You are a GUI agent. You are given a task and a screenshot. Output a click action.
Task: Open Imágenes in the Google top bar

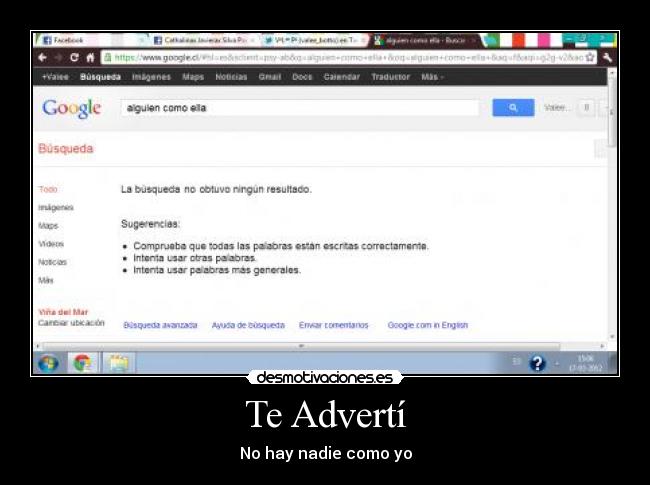point(151,77)
